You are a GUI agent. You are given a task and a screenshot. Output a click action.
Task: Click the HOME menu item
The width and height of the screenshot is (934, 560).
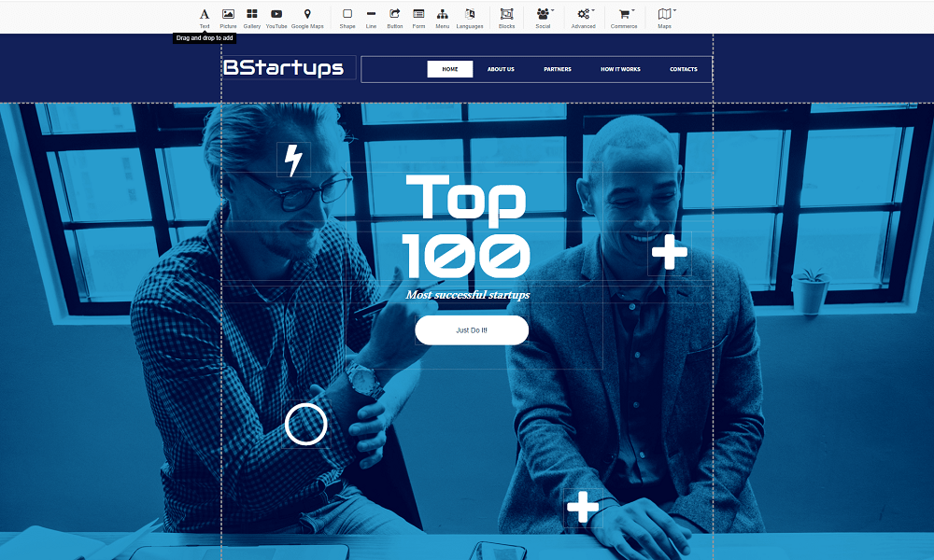[x=450, y=69]
